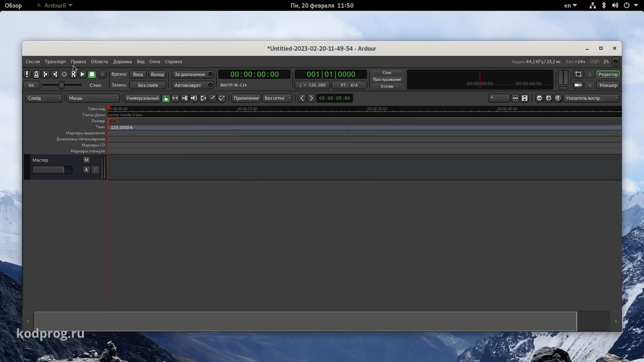Shrink tracks vertically icon
This screenshot has width=644, height=362.
[516, 98]
